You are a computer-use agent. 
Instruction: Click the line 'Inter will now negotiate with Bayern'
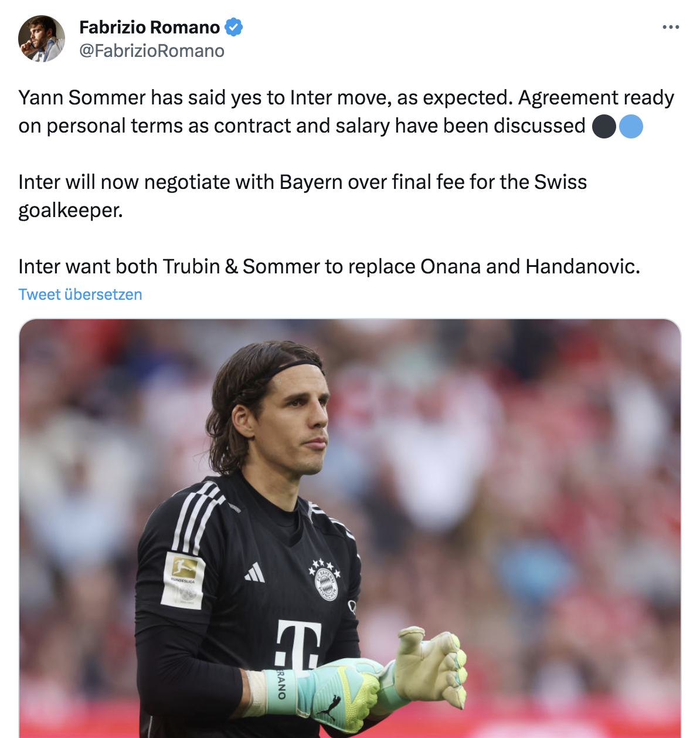[x=303, y=182]
